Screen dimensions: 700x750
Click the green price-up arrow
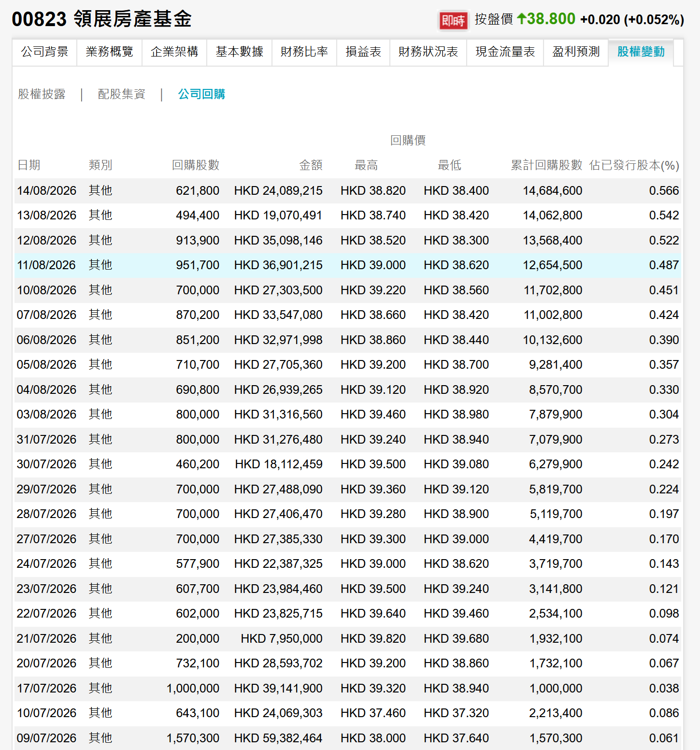521,18
